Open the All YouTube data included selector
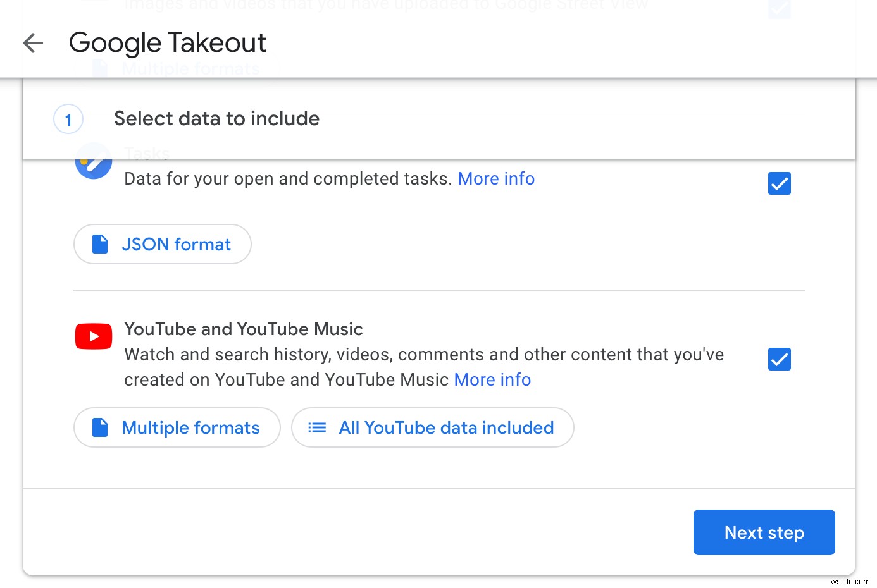The height and width of the screenshot is (588, 877). coord(432,427)
